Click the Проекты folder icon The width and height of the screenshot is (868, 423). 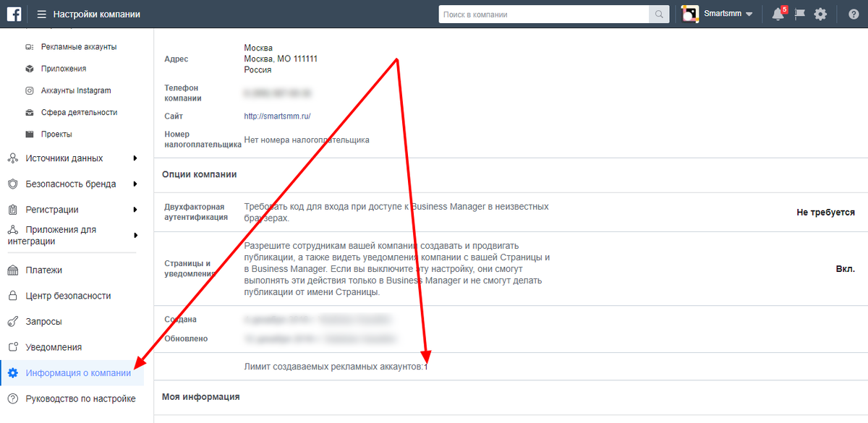coord(30,134)
